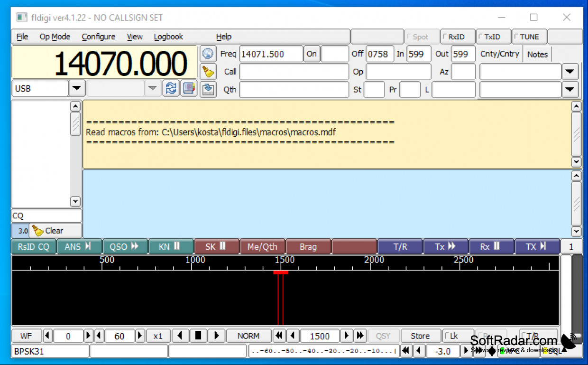Image resolution: width=588 pixels, height=365 pixels.
Task: Click the red cursor marker on the waterfall scale
Action: pos(281,272)
